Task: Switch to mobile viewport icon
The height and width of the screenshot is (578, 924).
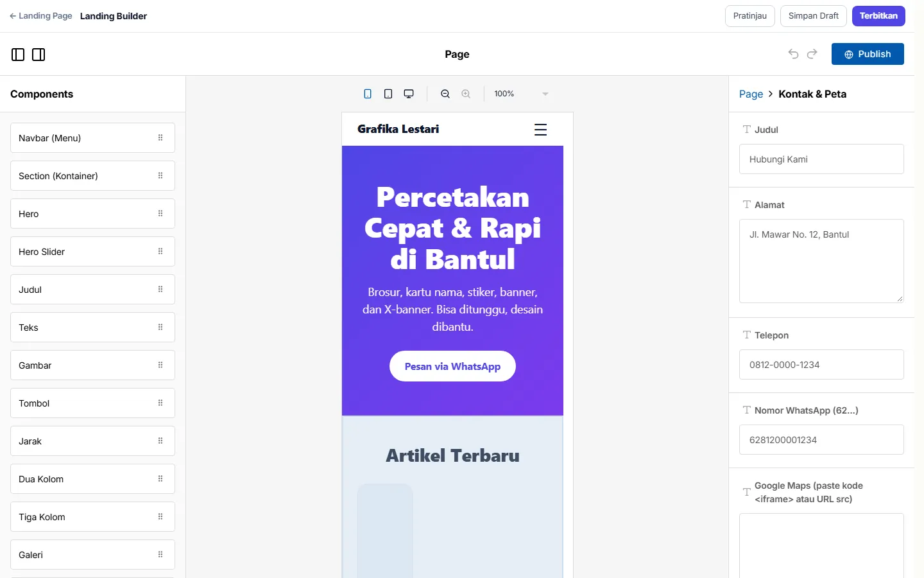Action: pyautogui.click(x=368, y=94)
